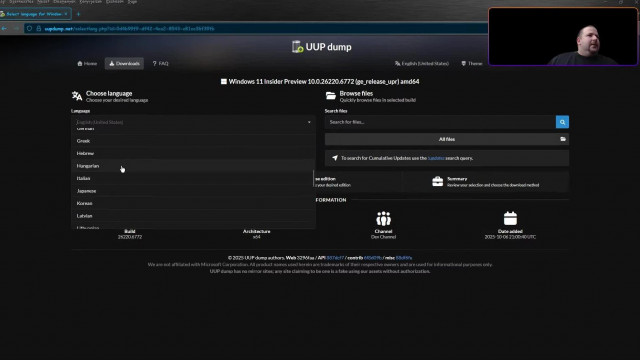The width and height of the screenshot is (640, 360).
Task: Open a new browser tab
Action: (x=78, y=14)
